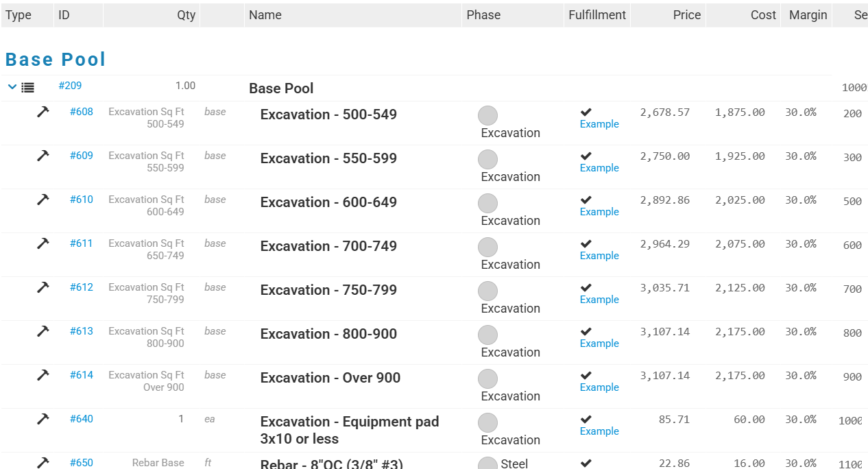The height and width of the screenshot is (469, 868).
Task: Select the Excavation - 700-749 item name
Action: [x=328, y=246]
